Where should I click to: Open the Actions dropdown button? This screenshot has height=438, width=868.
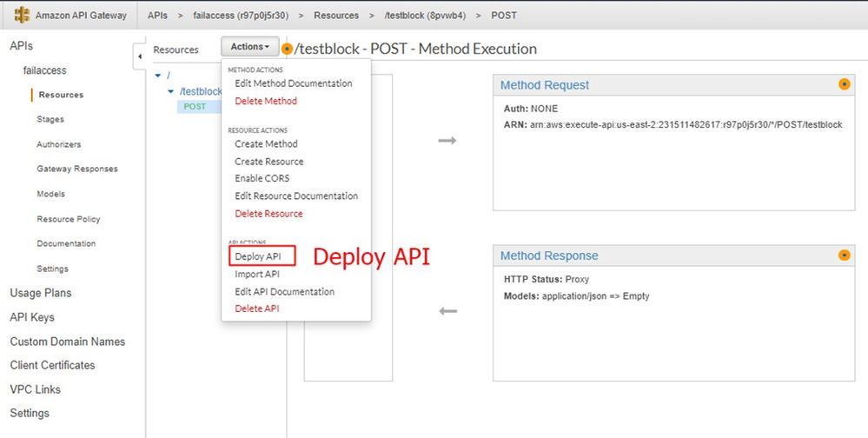[x=250, y=47]
